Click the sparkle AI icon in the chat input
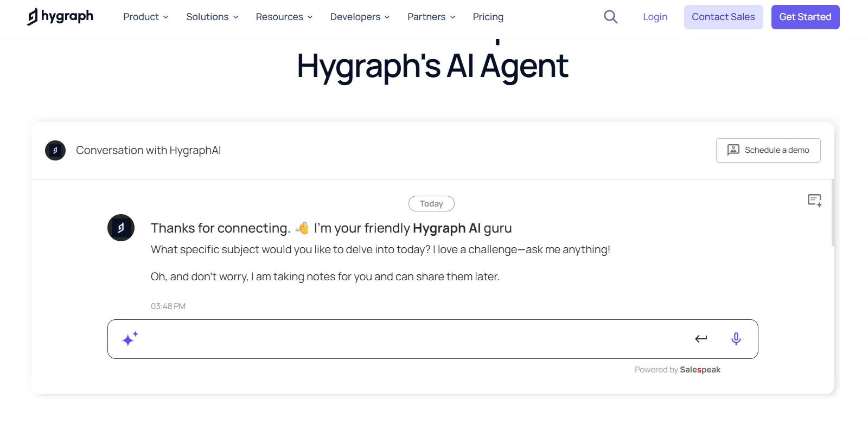The height and width of the screenshot is (444, 868). [130, 339]
